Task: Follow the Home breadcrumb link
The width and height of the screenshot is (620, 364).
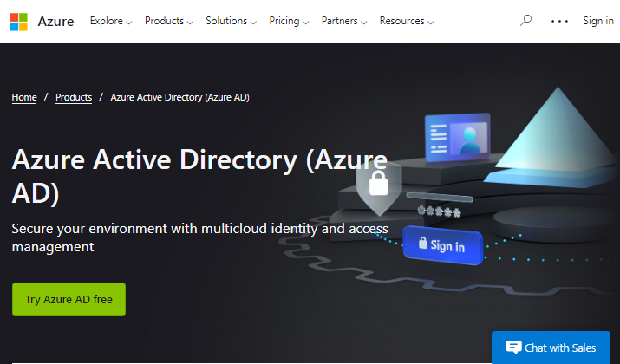Action: click(24, 97)
